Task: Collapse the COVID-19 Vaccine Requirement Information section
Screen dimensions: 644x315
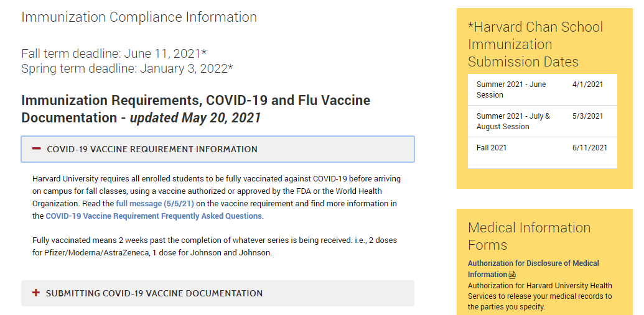Action: coord(151,149)
